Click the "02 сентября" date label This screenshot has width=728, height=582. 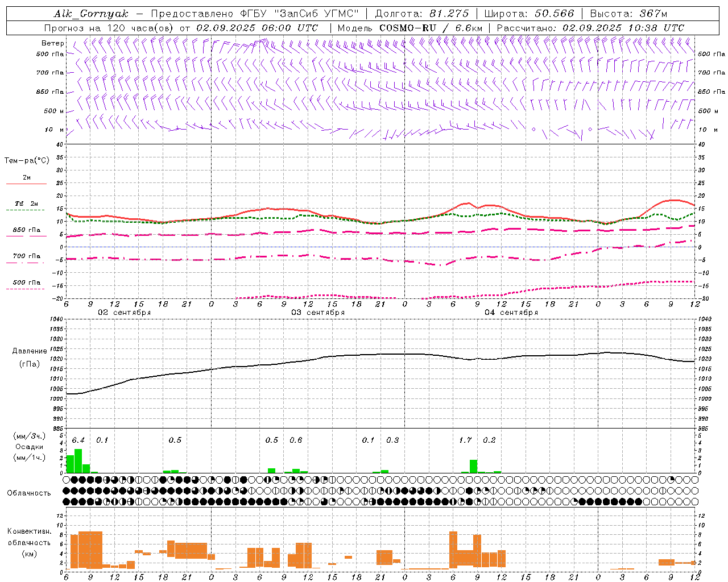(124, 313)
